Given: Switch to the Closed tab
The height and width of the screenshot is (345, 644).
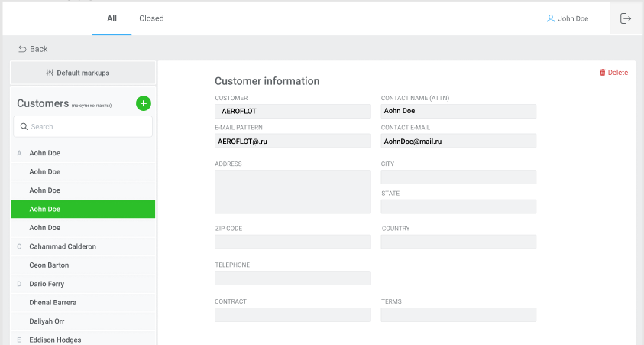Looking at the screenshot, I should [151, 18].
